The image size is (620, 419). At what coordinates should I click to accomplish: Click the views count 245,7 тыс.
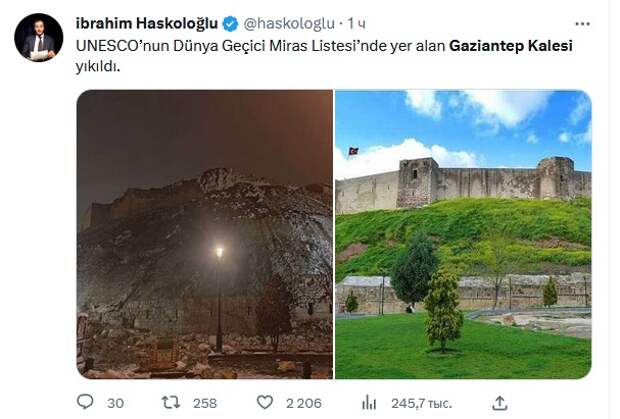tap(422, 403)
